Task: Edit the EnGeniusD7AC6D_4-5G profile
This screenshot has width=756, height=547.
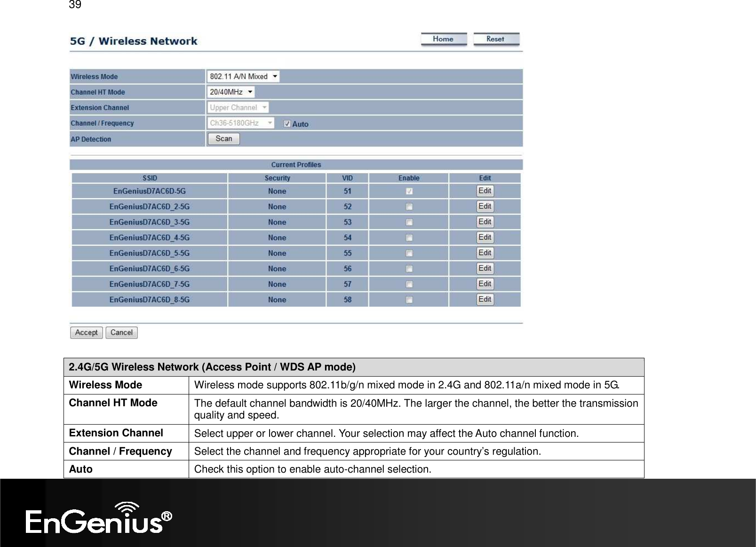Action: [485, 237]
